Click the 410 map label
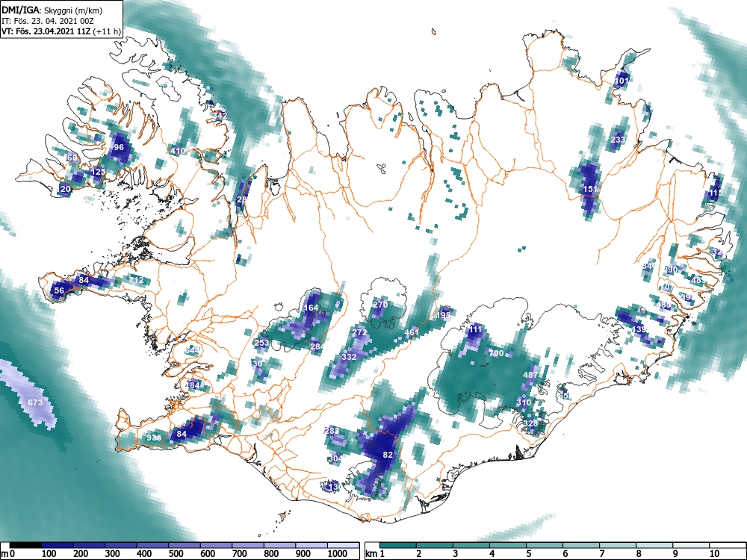The height and width of the screenshot is (560, 747). 178,151
